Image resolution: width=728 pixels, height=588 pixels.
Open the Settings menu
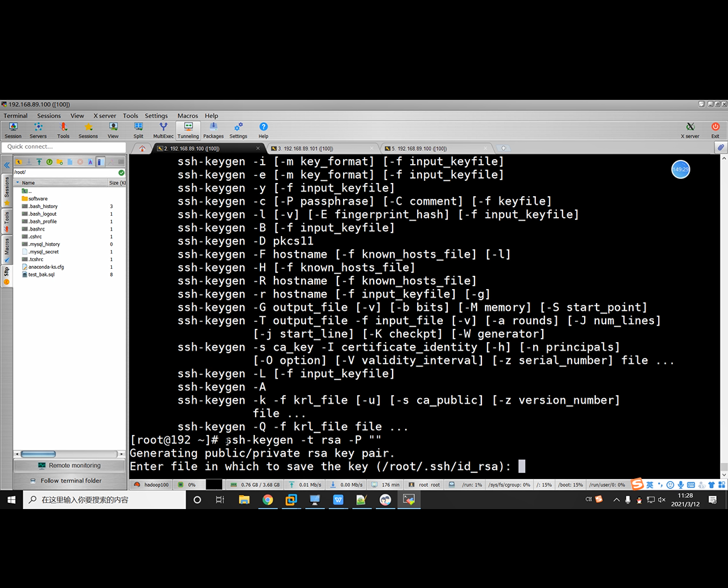[x=156, y=115]
